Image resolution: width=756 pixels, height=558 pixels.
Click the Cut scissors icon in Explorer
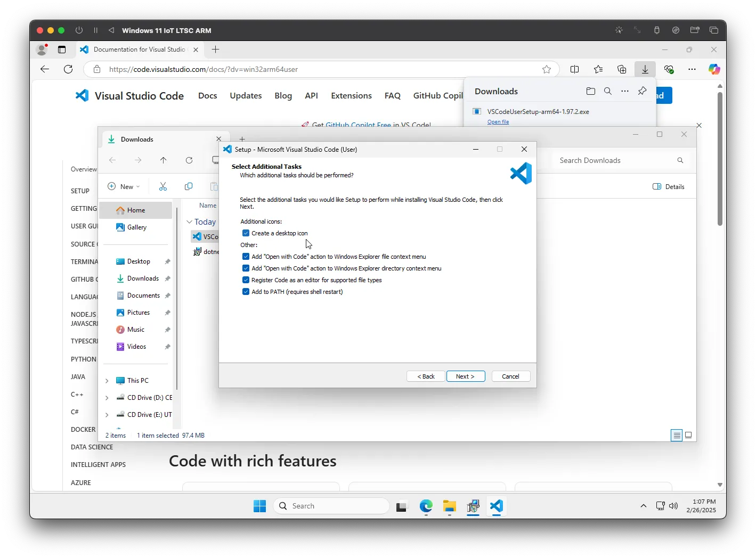pyautogui.click(x=163, y=186)
